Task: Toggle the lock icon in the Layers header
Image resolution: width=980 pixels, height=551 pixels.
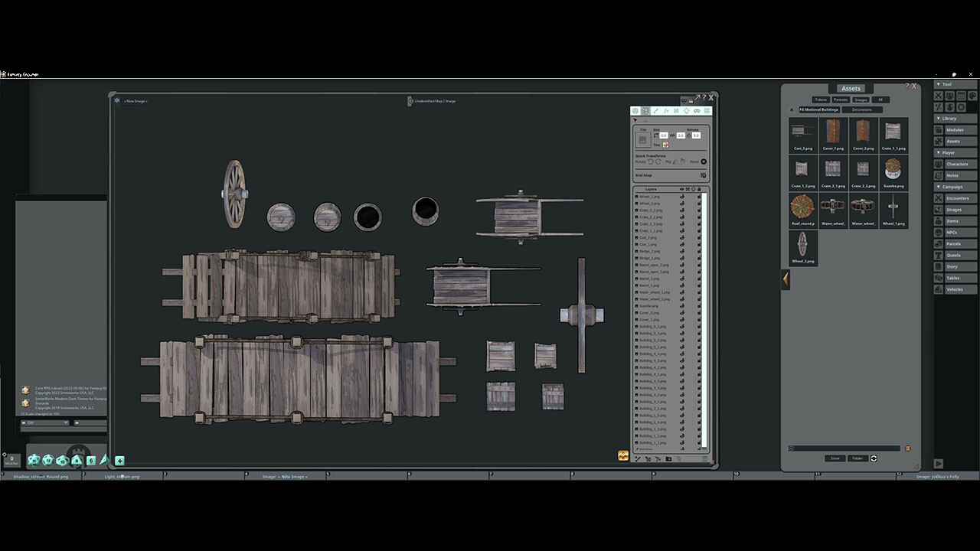Action: point(699,189)
